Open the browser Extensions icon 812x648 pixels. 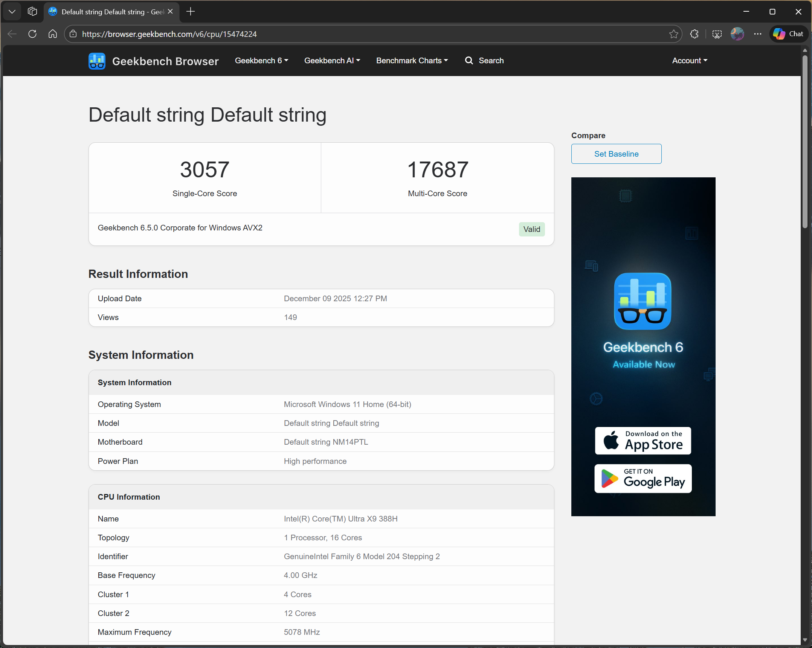694,34
